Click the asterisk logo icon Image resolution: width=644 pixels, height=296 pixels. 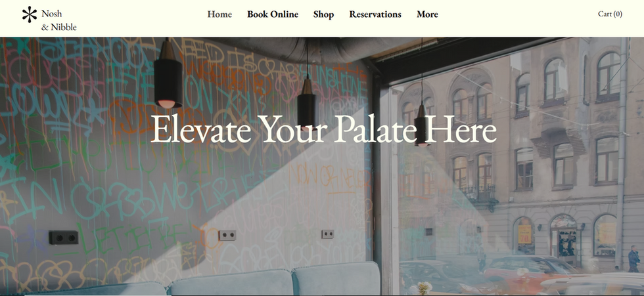pyautogui.click(x=29, y=14)
